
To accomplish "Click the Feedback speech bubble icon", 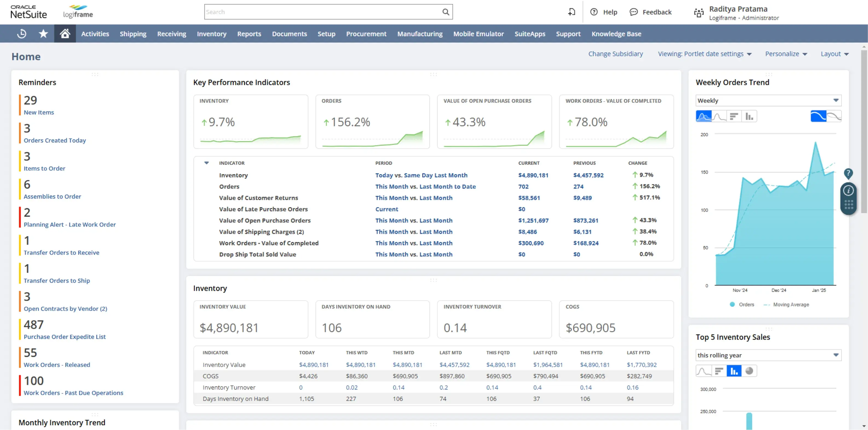I will 634,12.
